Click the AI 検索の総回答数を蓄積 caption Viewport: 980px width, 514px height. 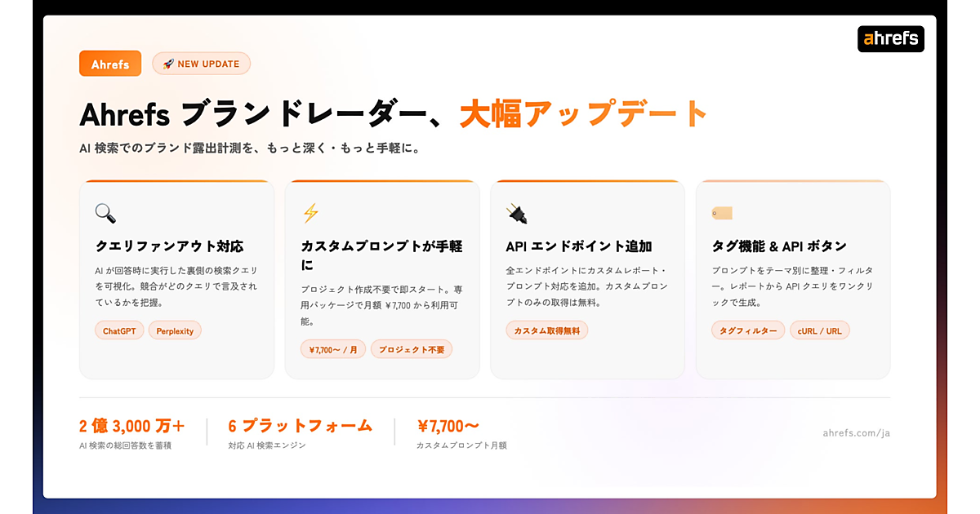pos(126,445)
